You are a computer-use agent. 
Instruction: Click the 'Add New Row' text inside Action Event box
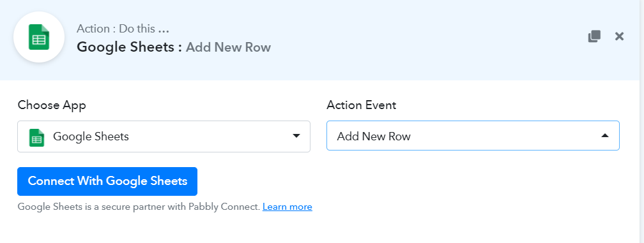(374, 136)
